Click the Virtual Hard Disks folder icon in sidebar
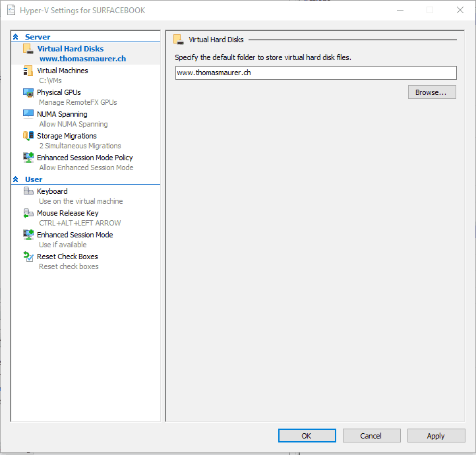The image size is (476, 455). (28, 49)
